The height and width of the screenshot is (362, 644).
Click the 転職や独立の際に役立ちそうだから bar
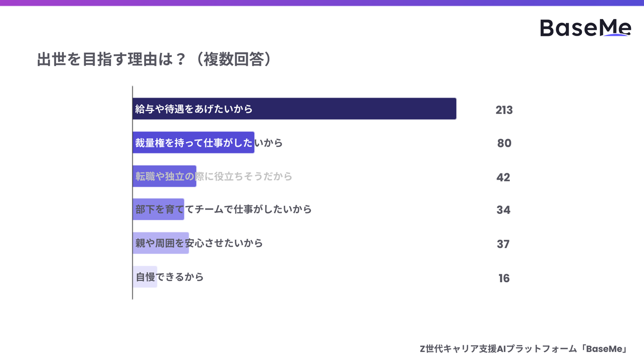pyautogui.click(x=164, y=176)
